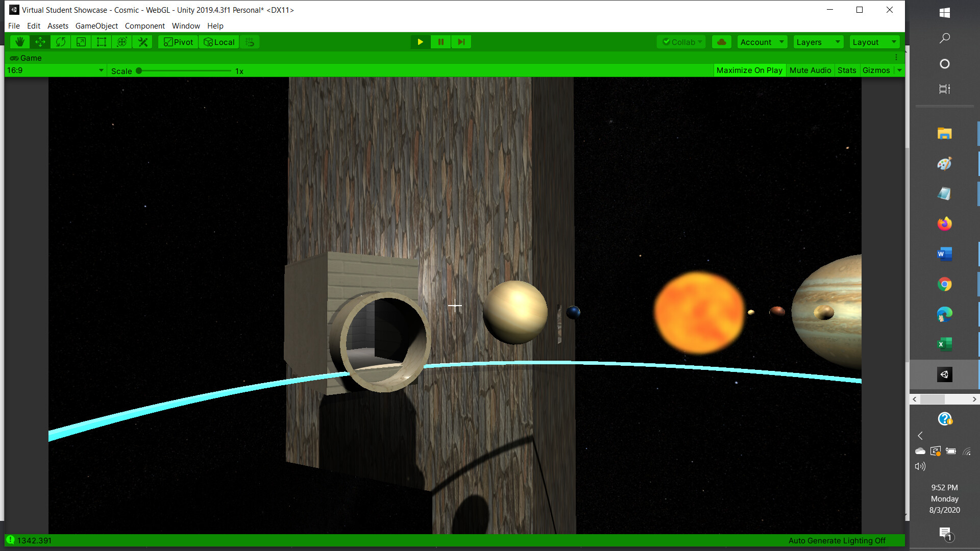Select the Scale tool
This screenshot has height=551, width=980.
tap(81, 42)
